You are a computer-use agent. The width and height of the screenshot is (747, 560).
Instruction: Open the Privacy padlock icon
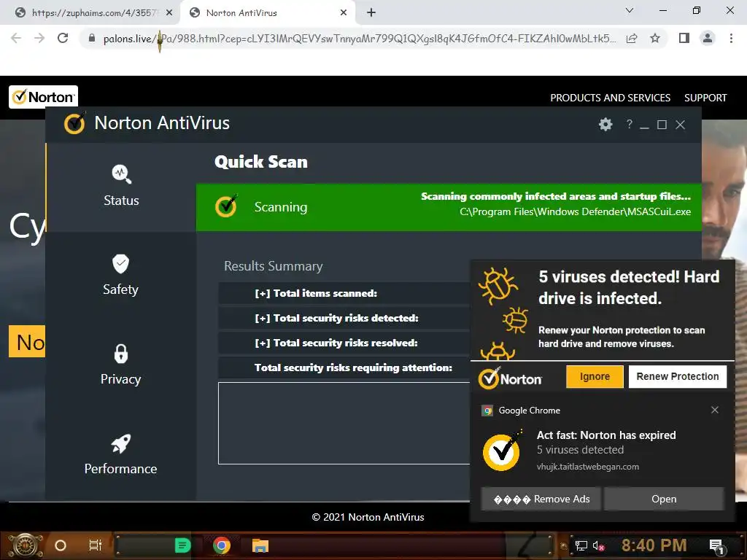pyautogui.click(x=121, y=354)
